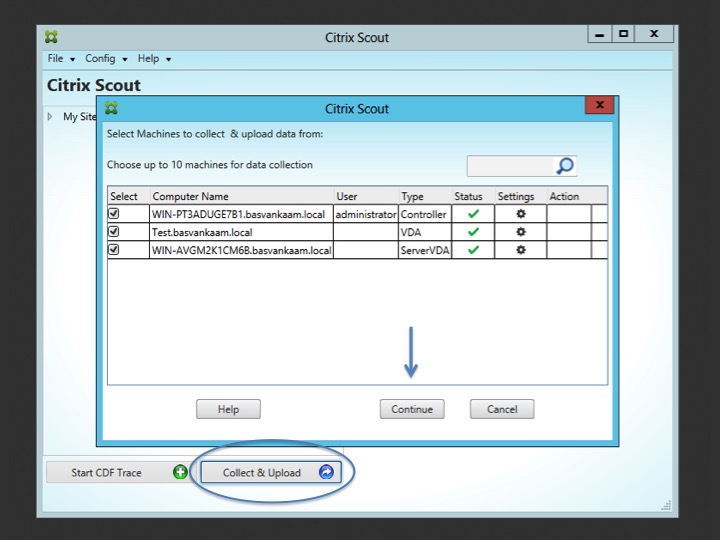This screenshot has height=540, width=720.
Task: Maximize the main Citrix Scout window
Action: coord(623,34)
